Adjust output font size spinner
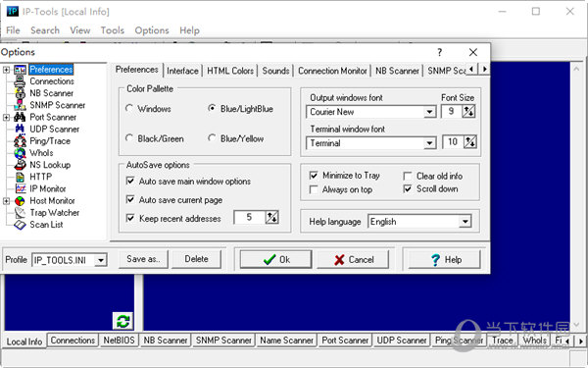The height and width of the screenshot is (368, 588). [x=468, y=111]
